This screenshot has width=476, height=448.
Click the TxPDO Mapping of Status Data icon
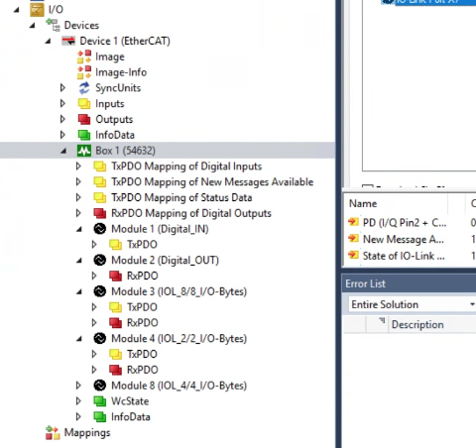pos(100,197)
